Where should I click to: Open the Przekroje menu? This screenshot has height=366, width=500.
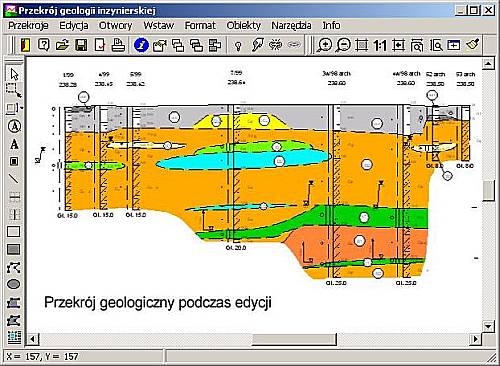tap(28, 25)
